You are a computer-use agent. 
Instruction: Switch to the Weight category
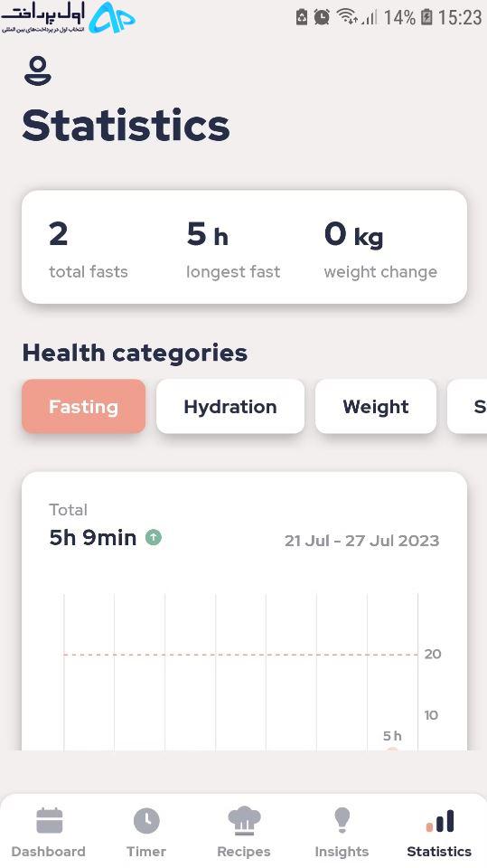pos(376,406)
